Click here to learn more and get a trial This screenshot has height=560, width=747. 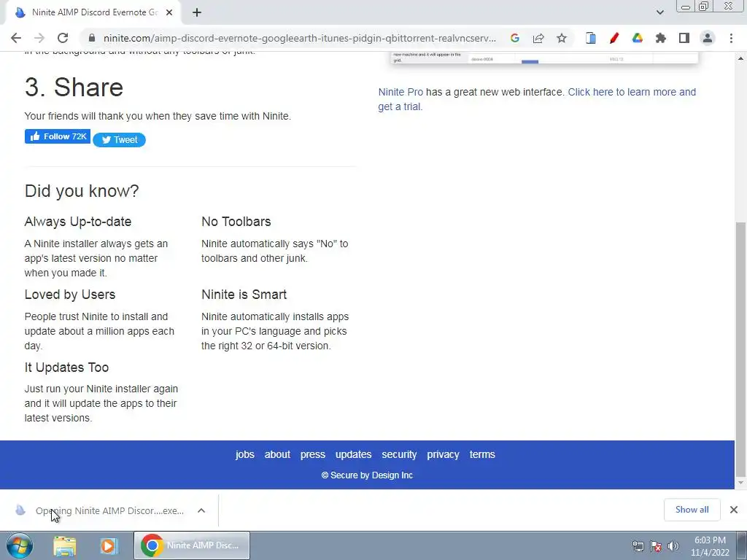[x=537, y=99]
